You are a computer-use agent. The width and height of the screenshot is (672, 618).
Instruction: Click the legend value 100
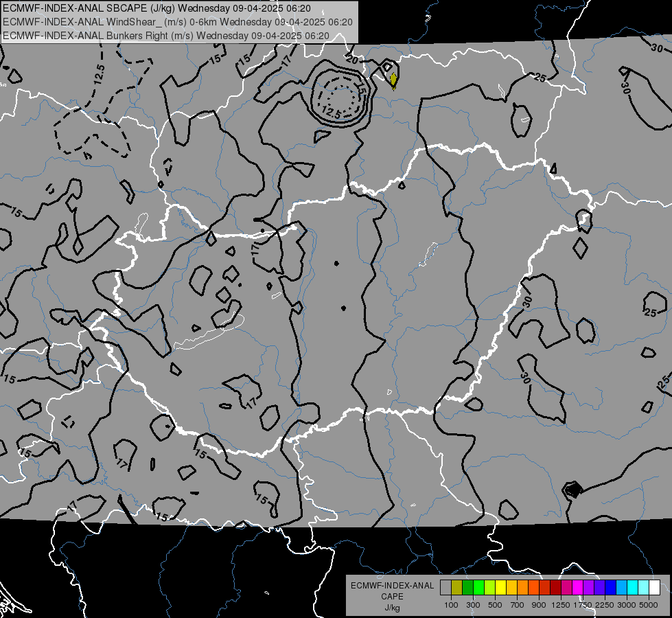[451, 605]
